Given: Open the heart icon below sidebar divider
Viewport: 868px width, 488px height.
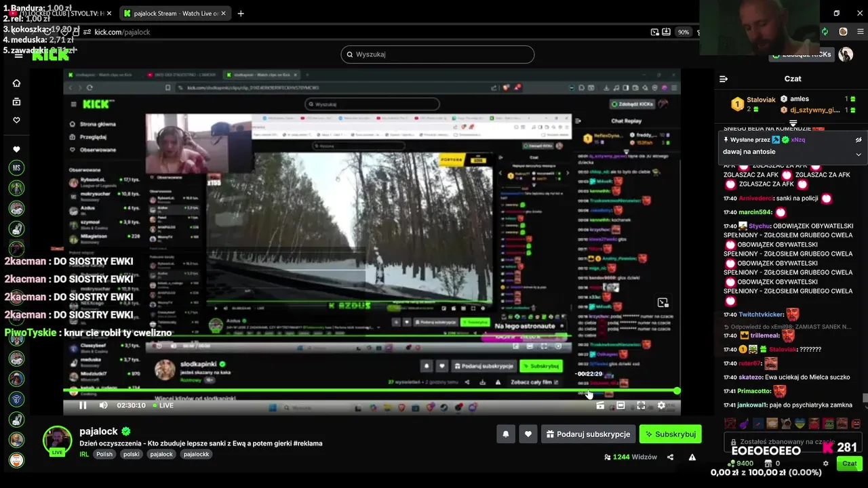Looking at the screenshot, I should coord(17,149).
